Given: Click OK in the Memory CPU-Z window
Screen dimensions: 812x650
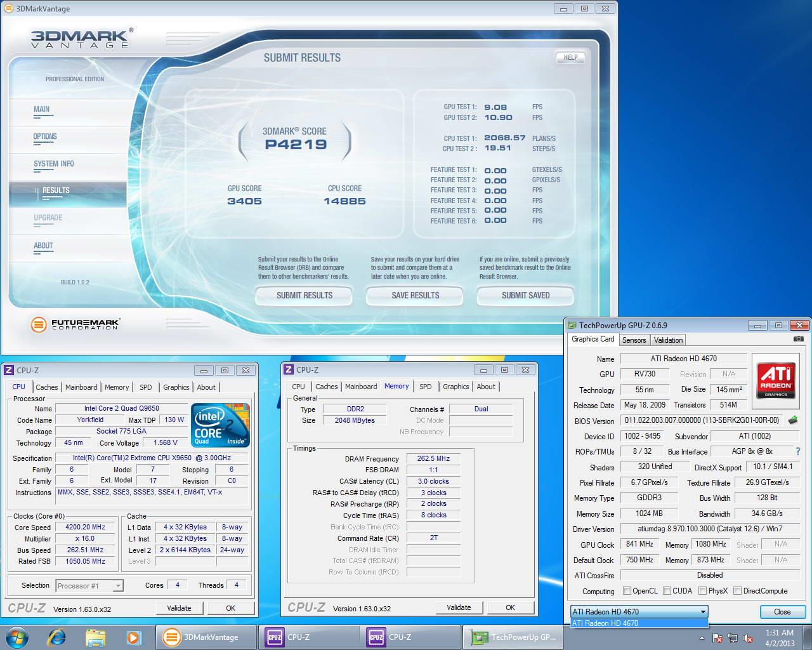Looking at the screenshot, I should pos(510,607).
